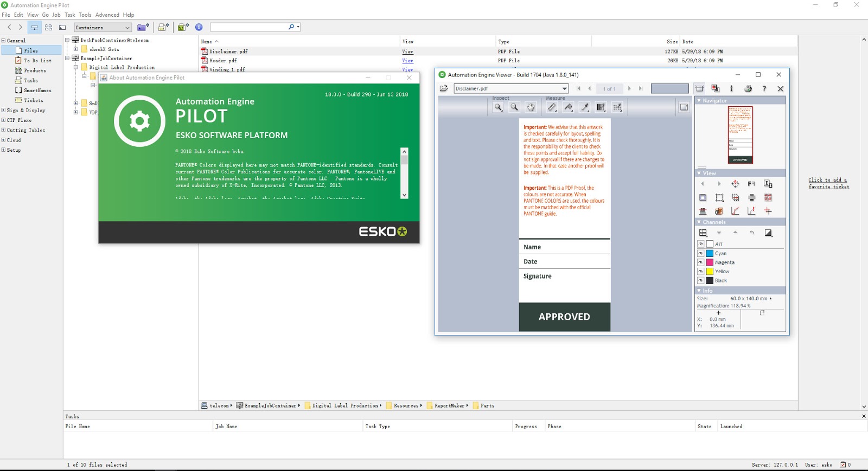
Task: Go forward with the Pilot toolbar right arrow
Action: (21, 27)
